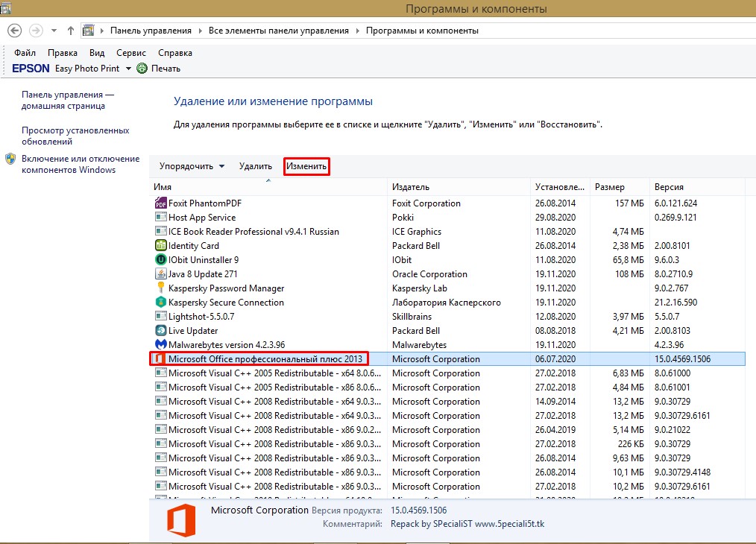Image resolution: width=756 pixels, height=544 pixels.
Task: Click the Live Updater icon
Action: pos(160,331)
